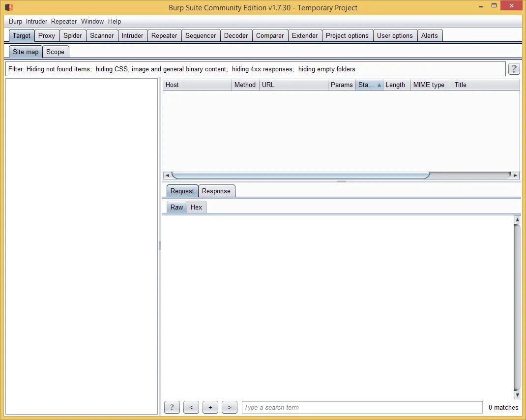Switch to the Decoder tab

click(x=236, y=35)
